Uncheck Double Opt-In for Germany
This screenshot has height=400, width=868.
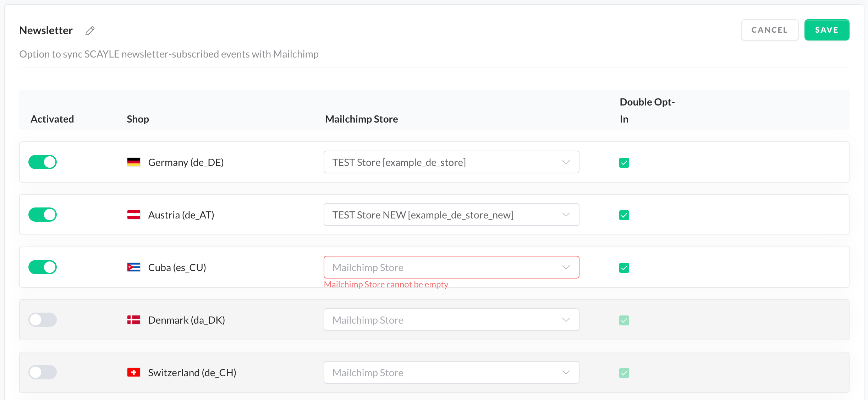(624, 163)
